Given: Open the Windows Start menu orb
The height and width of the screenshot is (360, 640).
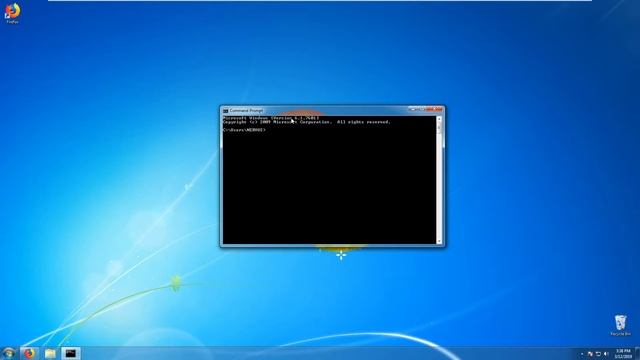Looking at the screenshot, I should [x=9, y=353].
